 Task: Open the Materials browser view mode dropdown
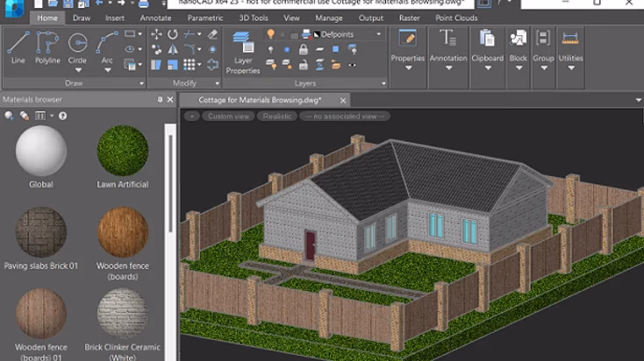point(52,116)
